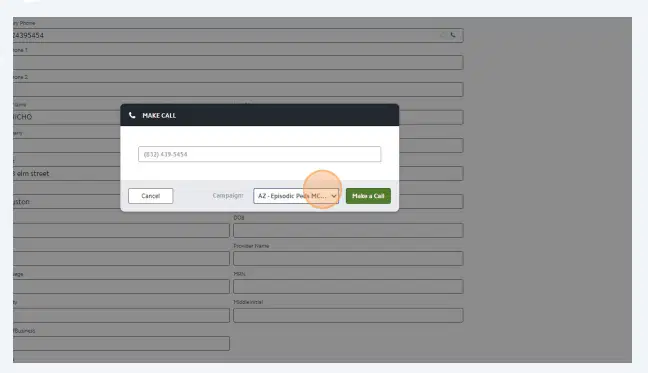Viewport: 648px width, 373px height.
Task: Click the empty field left of Provider Name
Action: [121, 259]
